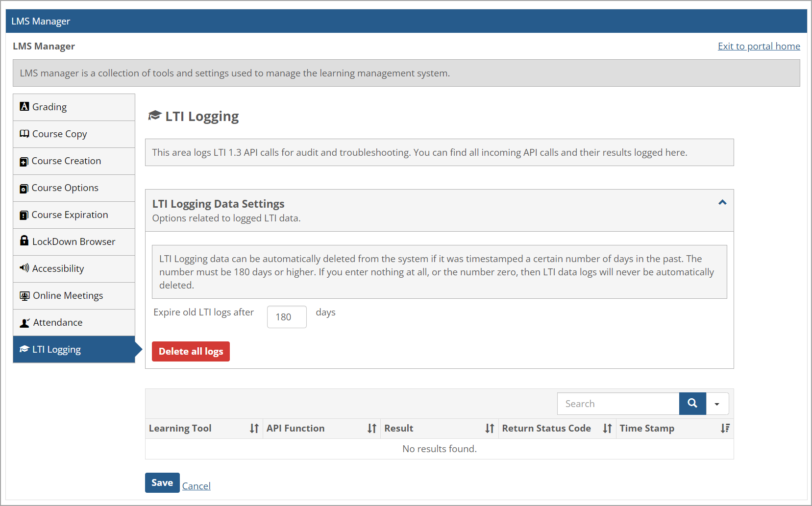Click the LockDown Browser padlock icon
The image size is (812, 506).
click(25, 241)
